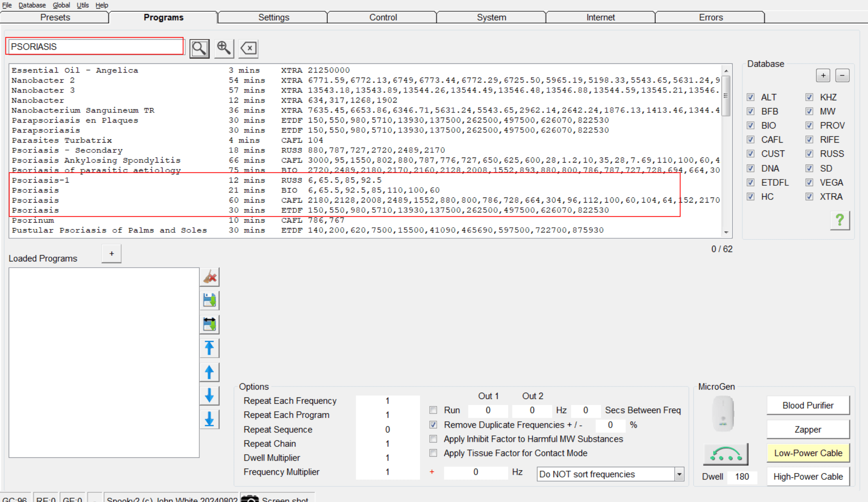868x502 pixels.
Task: Toggle Remove Duplicate Frequencies checkbox
Action: tap(433, 425)
